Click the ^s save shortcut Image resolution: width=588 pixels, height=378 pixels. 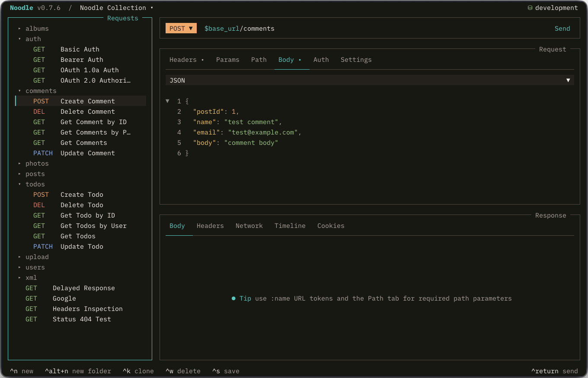pos(226,371)
